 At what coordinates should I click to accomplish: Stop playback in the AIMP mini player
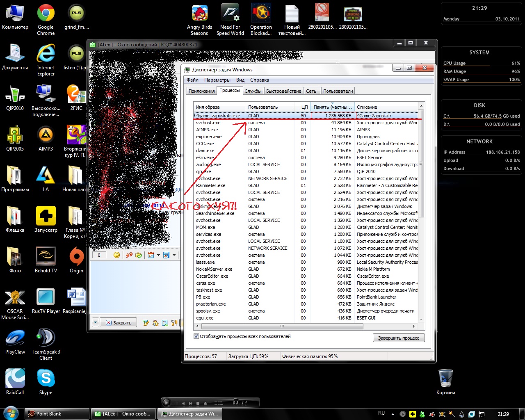[x=198, y=404]
